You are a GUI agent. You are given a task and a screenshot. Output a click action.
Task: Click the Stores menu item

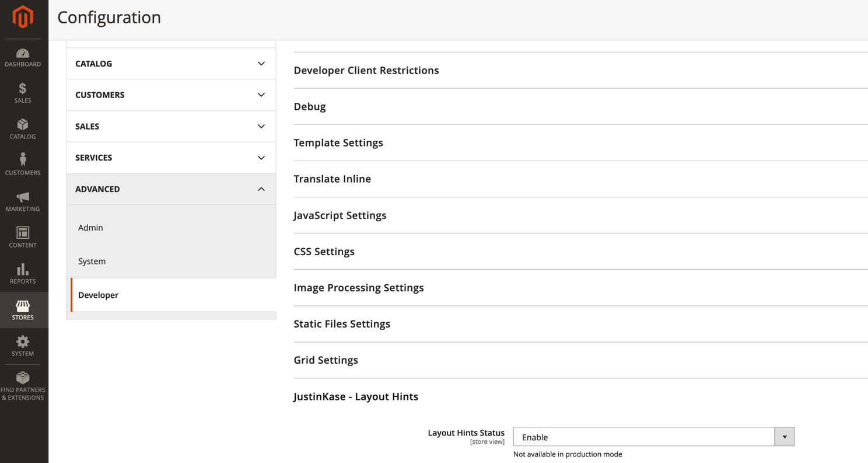pos(23,310)
